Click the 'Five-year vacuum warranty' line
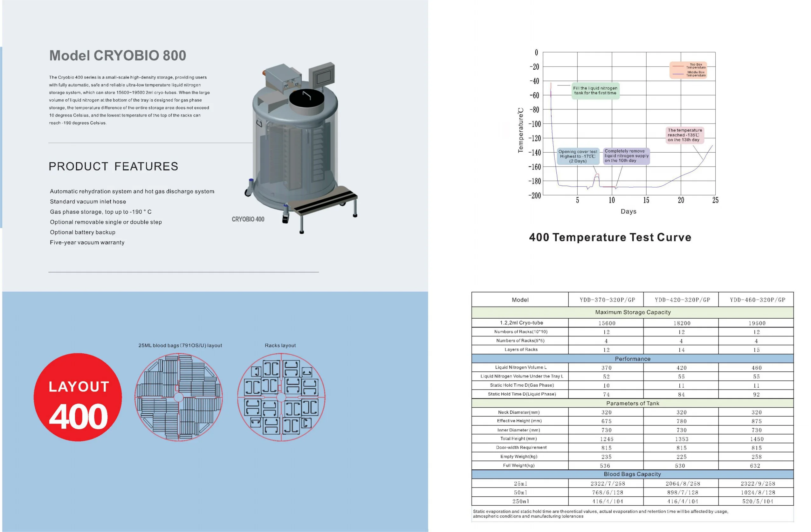This screenshot has width=811, height=532. pyautogui.click(x=87, y=243)
